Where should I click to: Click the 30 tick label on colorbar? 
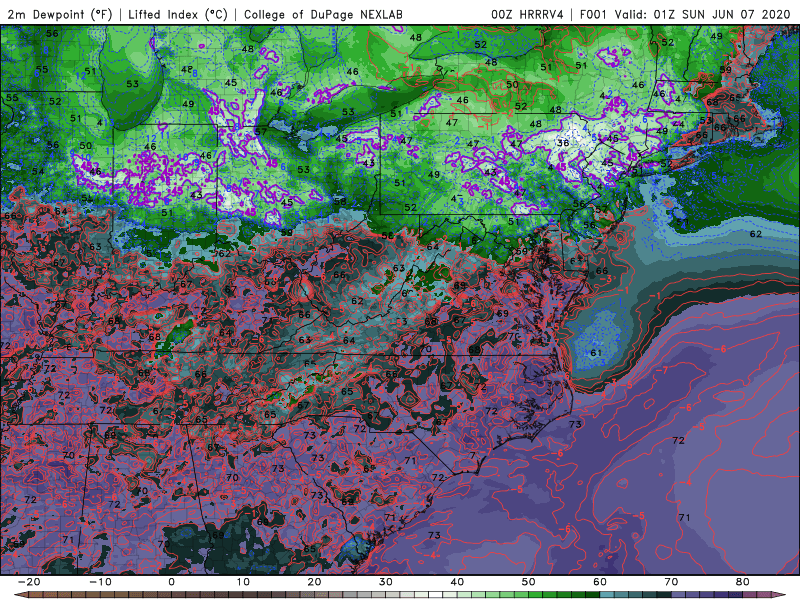coord(386,582)
